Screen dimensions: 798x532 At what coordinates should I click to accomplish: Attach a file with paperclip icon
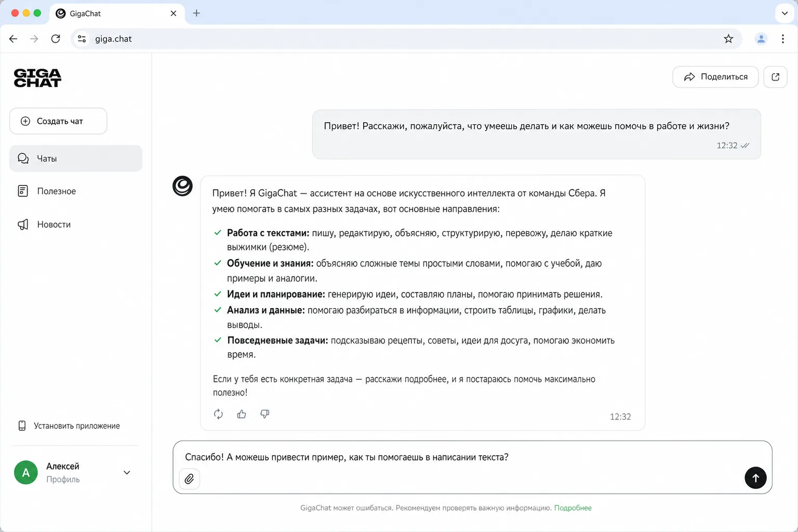[189, 478]
